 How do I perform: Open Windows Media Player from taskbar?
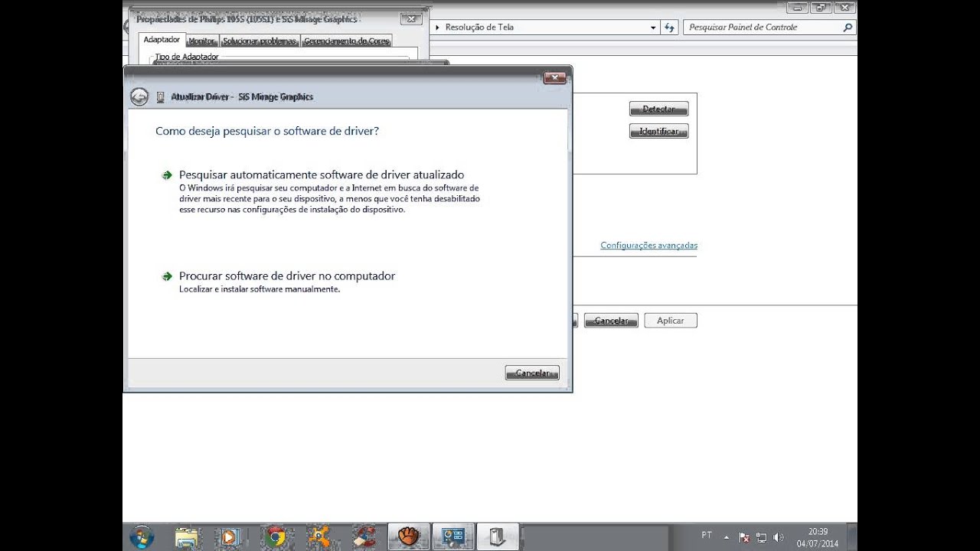coord(230,536)
